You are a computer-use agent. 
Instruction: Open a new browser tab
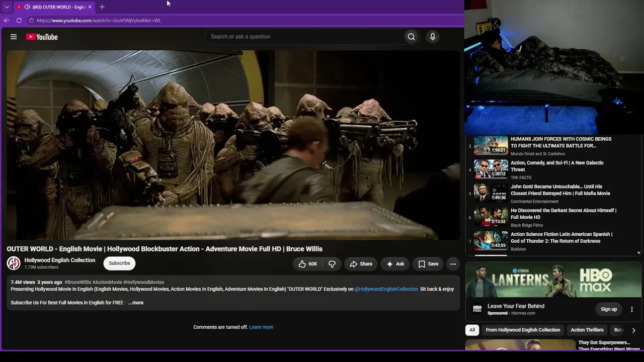[102, 7]
